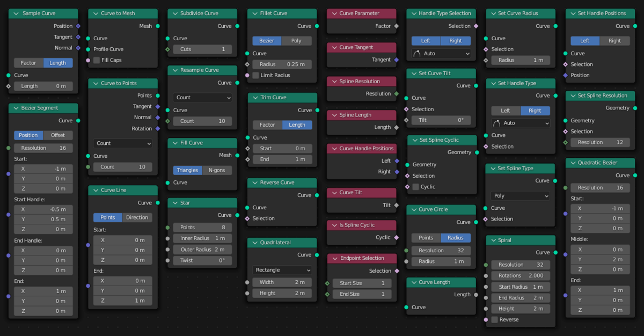Select Offset mode in Bezier Segment
Screen dimensions: 644x336
click(58, 135)
